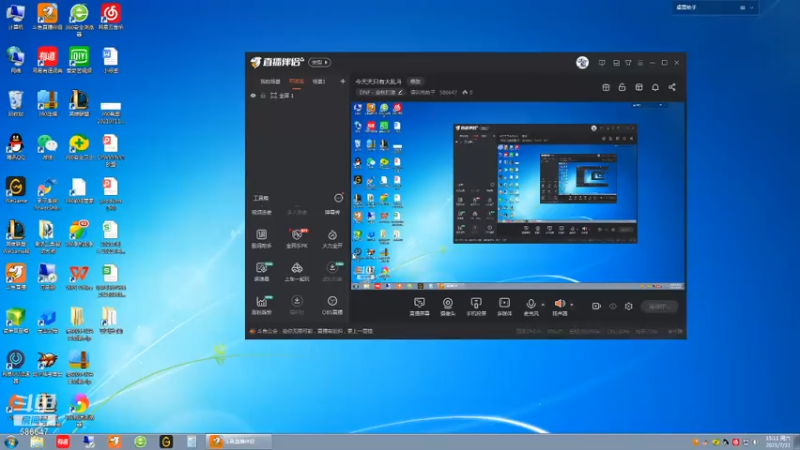Click the orange speaker icon
The width and height of the screenshot is (800, 450).
[x=560, y=306]
